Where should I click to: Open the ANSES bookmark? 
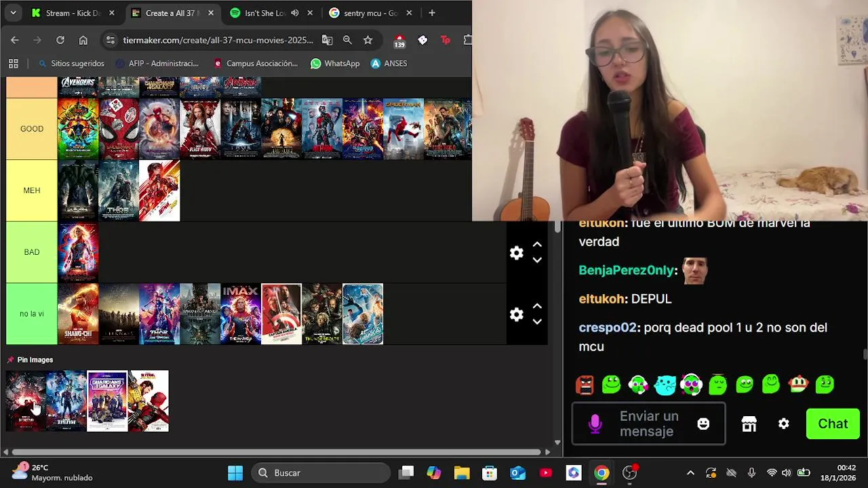coord(389,63)
